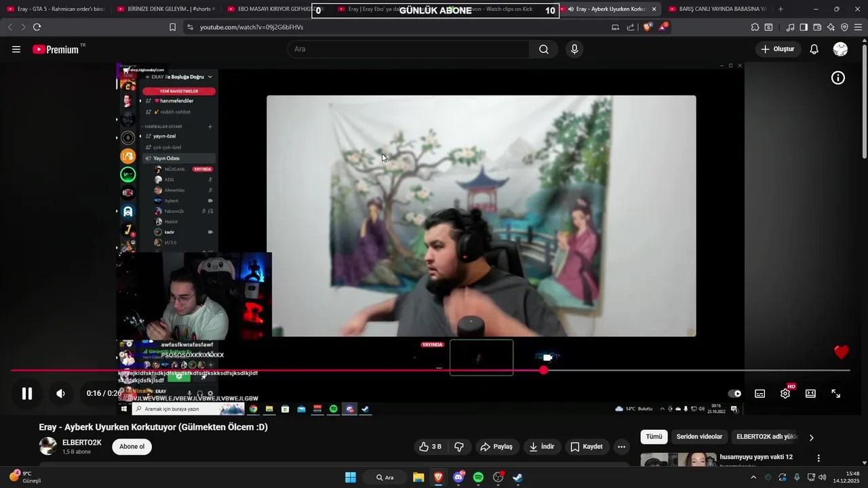Screen dimensions: 868x488
Task: Select Seriden videolar filter chip
Action: pyautogui.click(x=699, y=437)
